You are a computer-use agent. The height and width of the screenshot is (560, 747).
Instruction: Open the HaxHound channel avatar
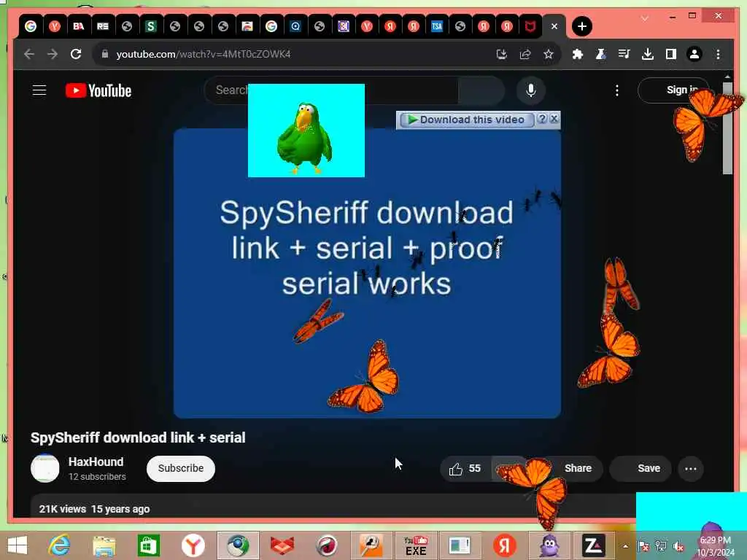pyautogui.click(x=44, y=469)
